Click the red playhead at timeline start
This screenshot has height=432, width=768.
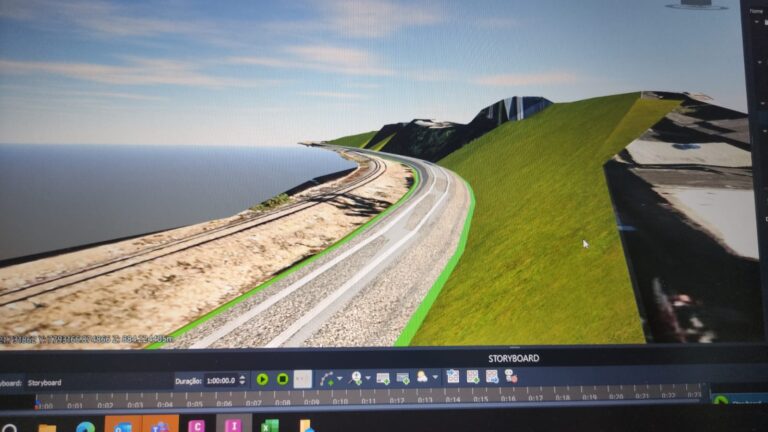pos(38,405)
